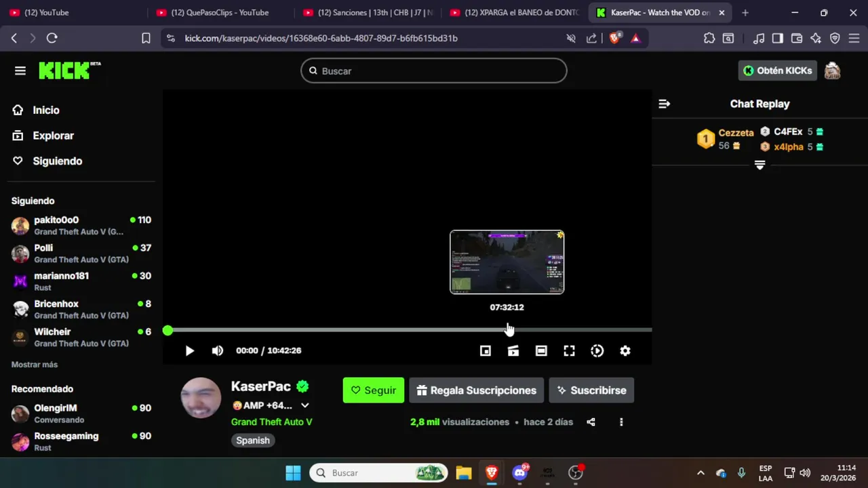The width and height of the screenshot is (868, 488).
Task: Click the browser address bar URL
Action: (321, 38)
